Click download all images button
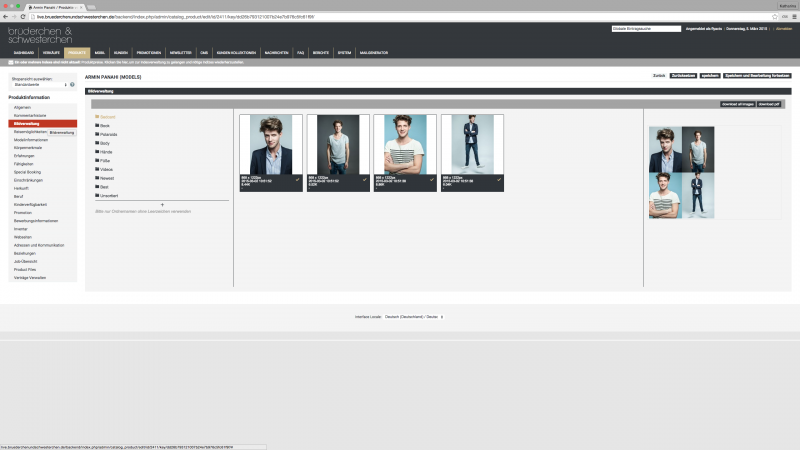 click(738, 104)
